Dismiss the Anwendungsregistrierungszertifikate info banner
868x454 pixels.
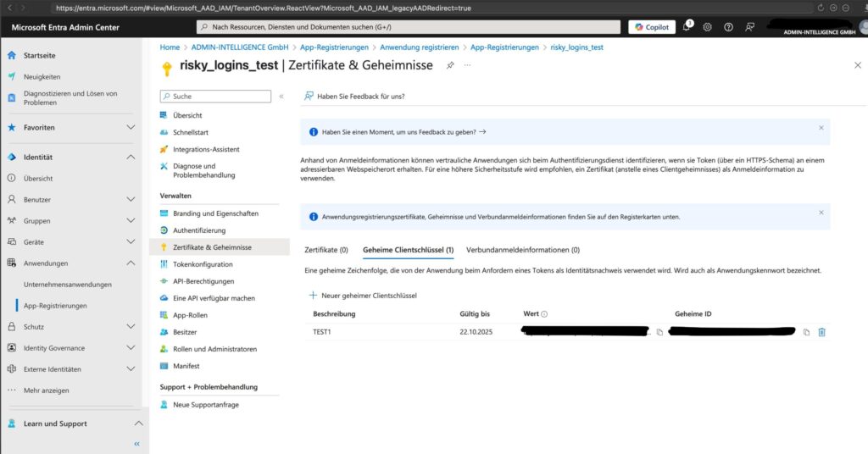pos(821,213)
